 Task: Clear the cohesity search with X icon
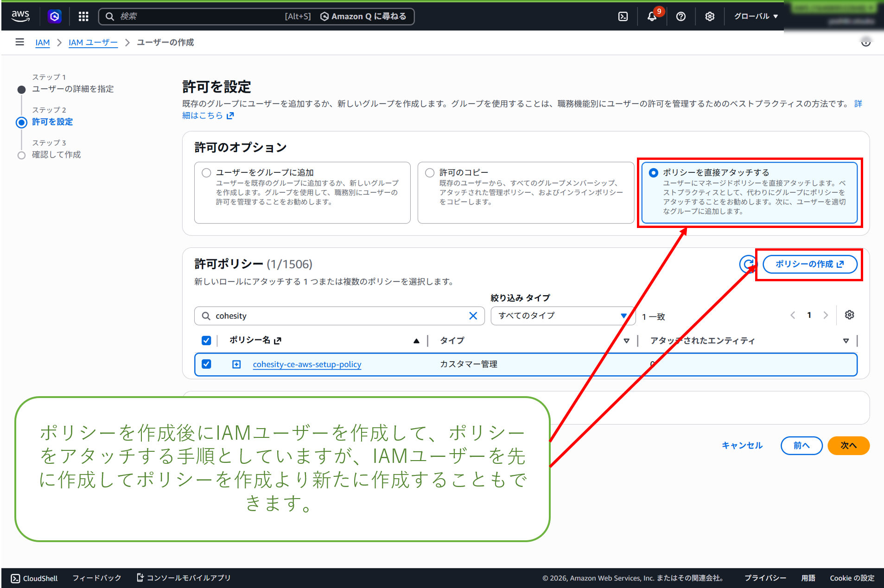click(473, 316)
